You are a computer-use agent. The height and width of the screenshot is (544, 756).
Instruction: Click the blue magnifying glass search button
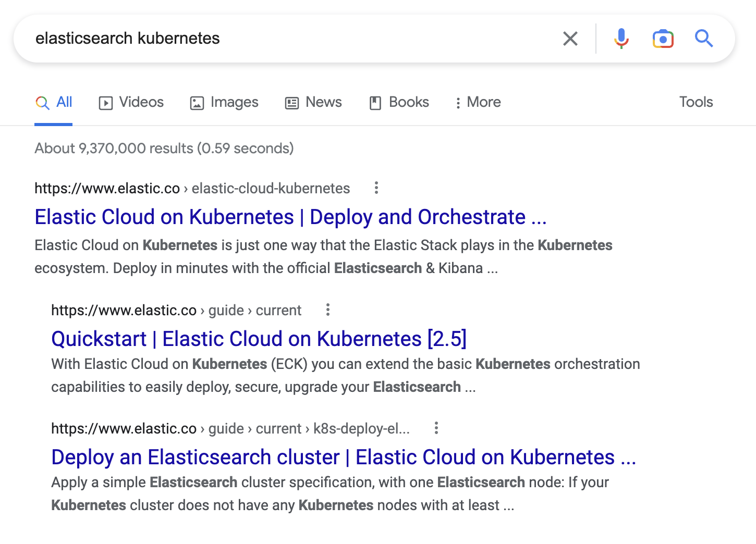[704, 38]
